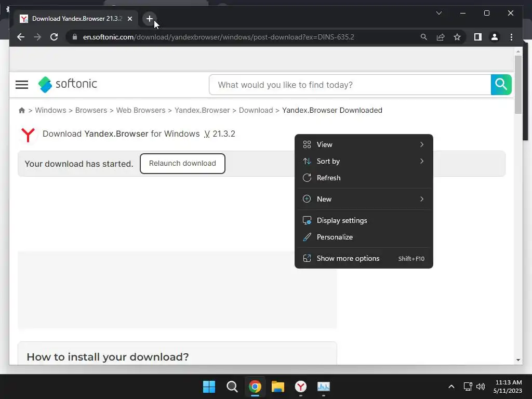Go to home breadcrumb icon

(x=22, y=110)
